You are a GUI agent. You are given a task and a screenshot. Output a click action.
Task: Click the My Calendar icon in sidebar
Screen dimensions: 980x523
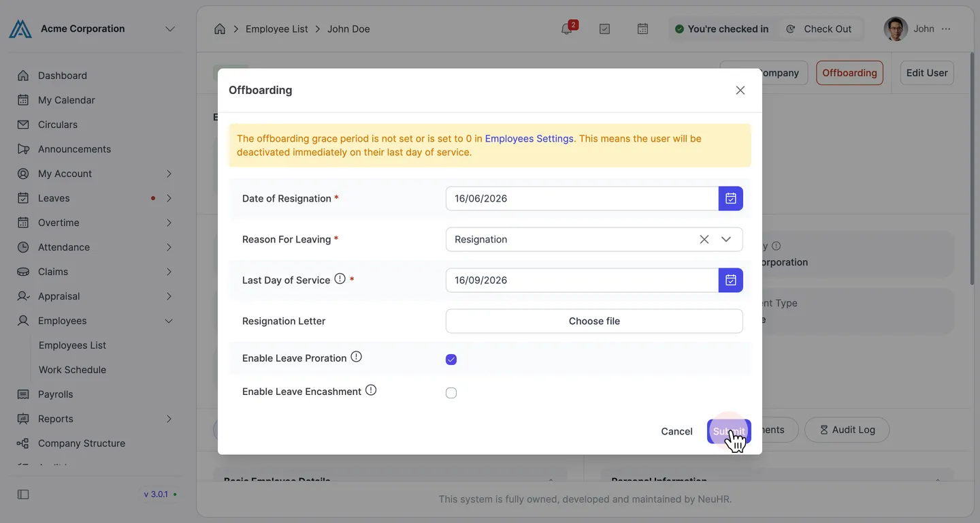click(x=23, y=100)
